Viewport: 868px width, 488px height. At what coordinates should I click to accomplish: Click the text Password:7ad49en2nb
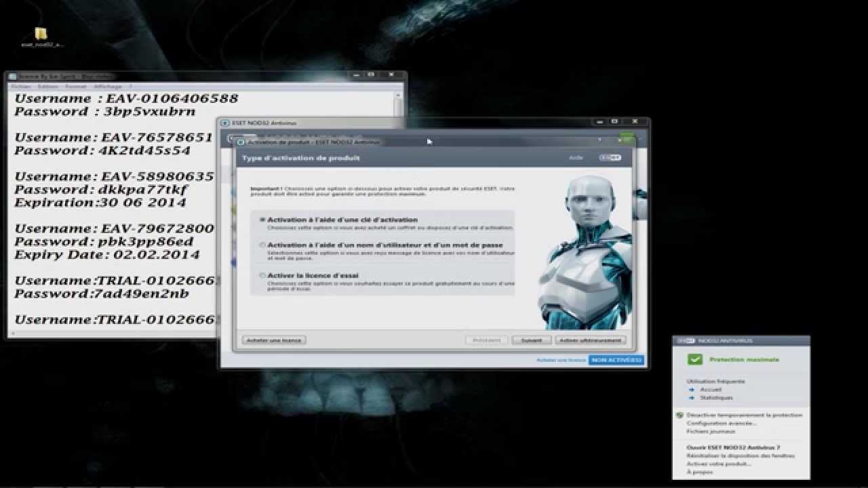pos(102,294)
